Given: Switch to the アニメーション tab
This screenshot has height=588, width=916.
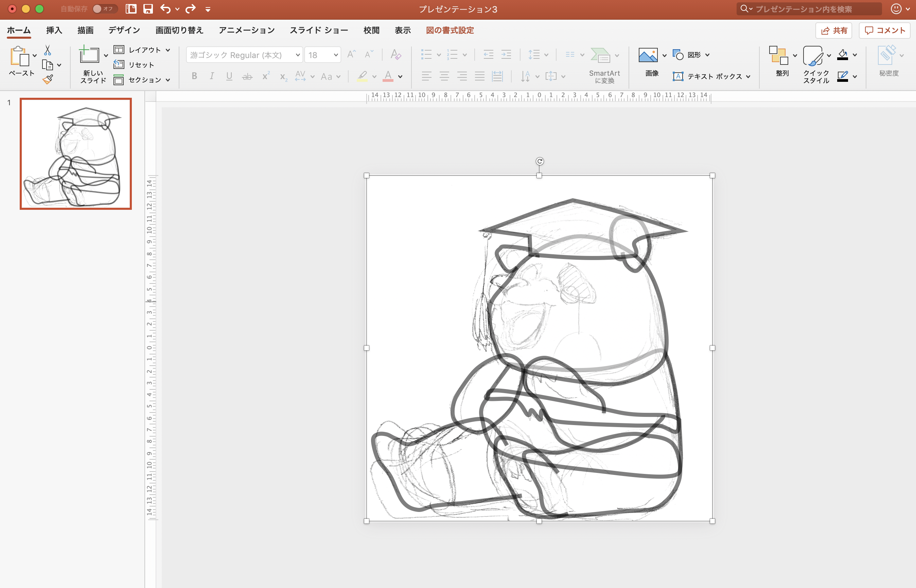Looking at the screenshot, I should (x=246, y=30).
